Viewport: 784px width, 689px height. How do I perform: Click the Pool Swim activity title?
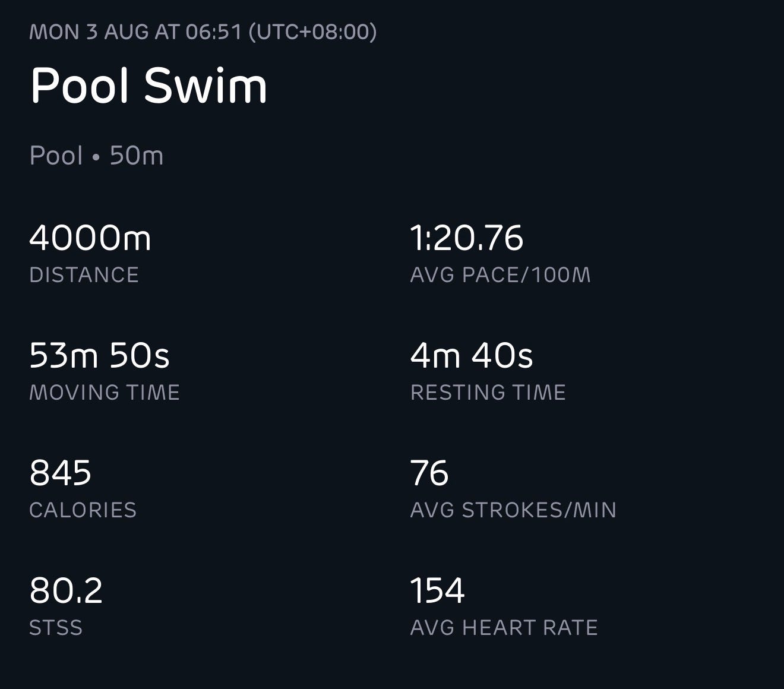(x=148, y=86)
